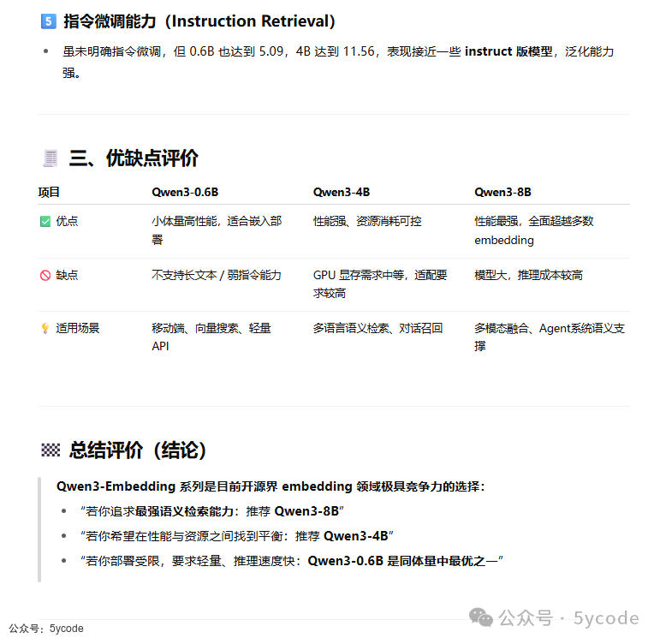Click the scroll document icon beside 三、优缺点评价
Screen dimensions: 660x644
51,158
